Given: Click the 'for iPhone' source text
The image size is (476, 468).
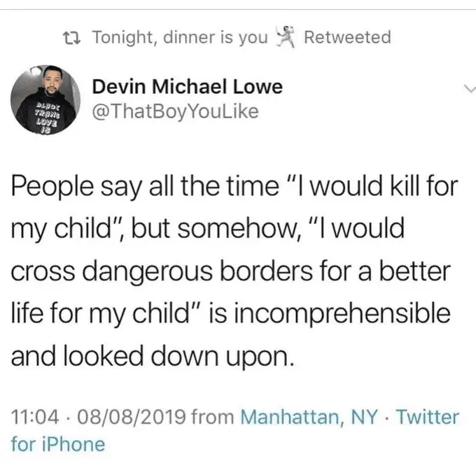Looking at the screenshot, I should tap(58, 443).
